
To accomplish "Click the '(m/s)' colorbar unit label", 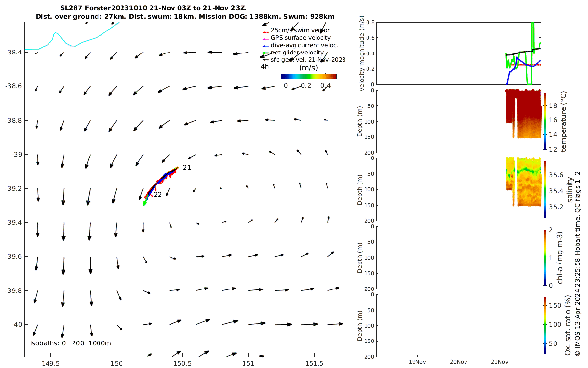I will [x=309, y=68].
